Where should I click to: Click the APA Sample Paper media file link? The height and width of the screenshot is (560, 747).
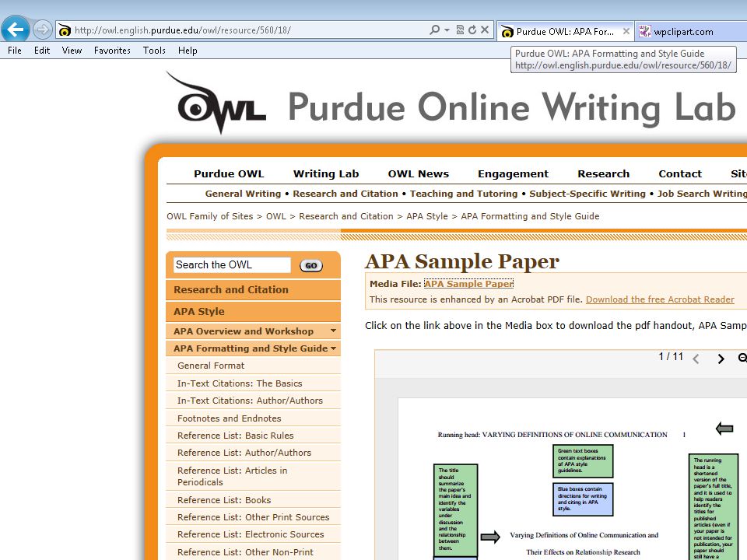tap(468, 284)
